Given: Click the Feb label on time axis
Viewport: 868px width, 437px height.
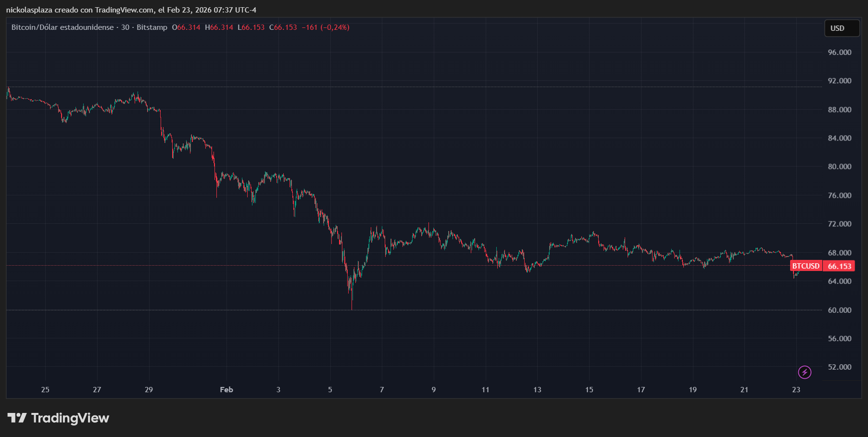Looking at the screenshot, I should coord(226,390).
